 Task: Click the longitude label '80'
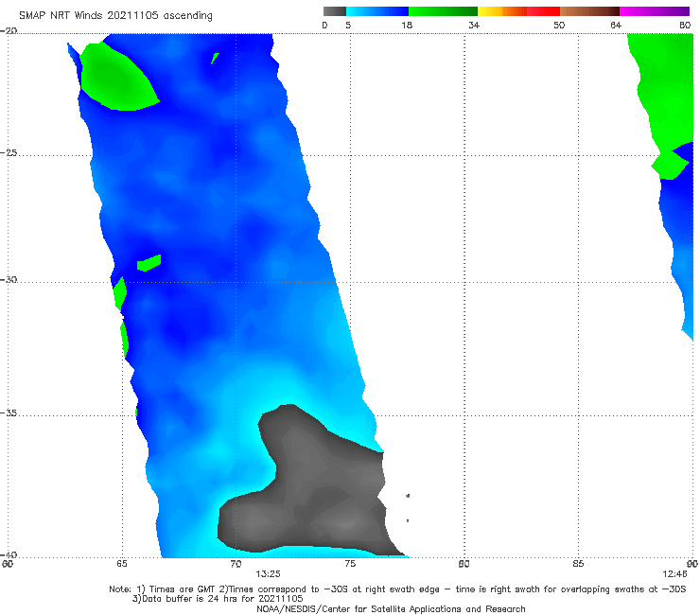pos(464,564)
